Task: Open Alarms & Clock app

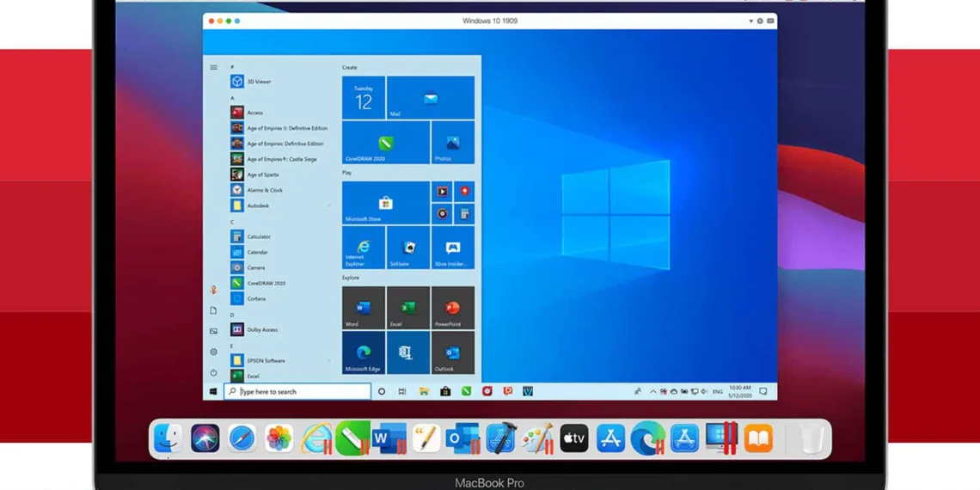Action: coord(257,190)
